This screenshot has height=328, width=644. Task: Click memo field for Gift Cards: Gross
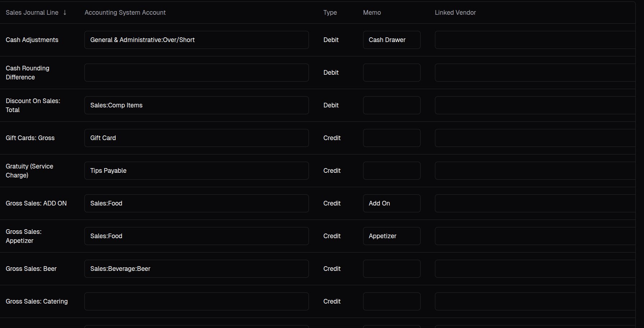point(392,138)
